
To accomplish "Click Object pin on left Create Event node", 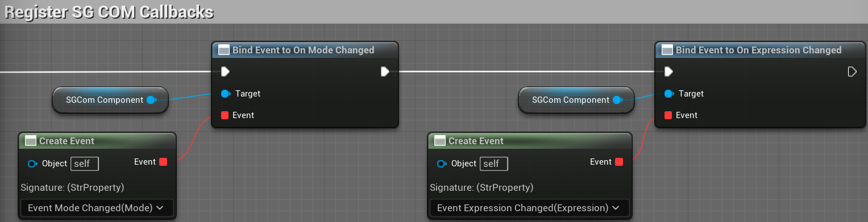I will click(32, 164).
